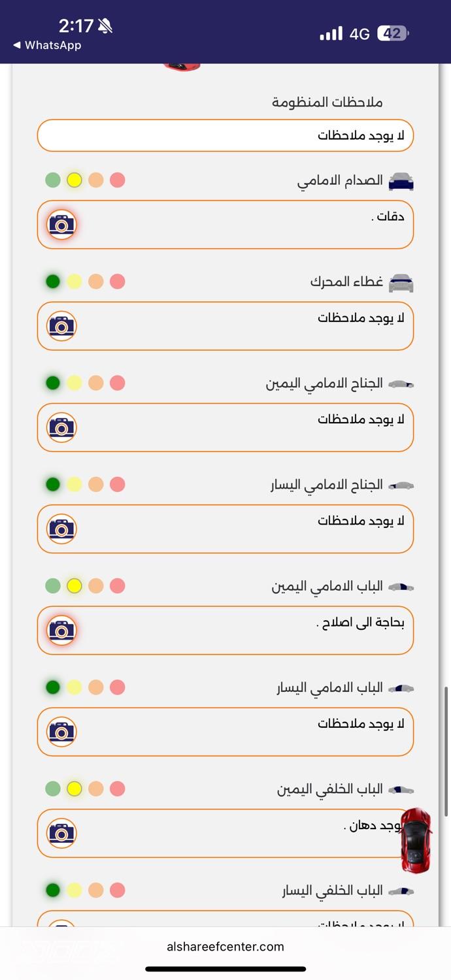
Task: Select yellow status for الجناح الامامي اليمين
Action: coord(75,383)
